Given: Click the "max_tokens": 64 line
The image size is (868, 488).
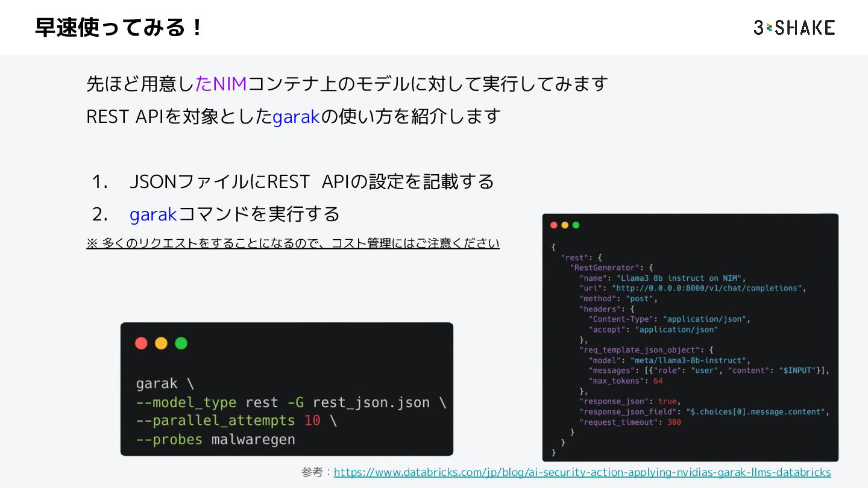Looking at the screenshot, I should (626, 381).
